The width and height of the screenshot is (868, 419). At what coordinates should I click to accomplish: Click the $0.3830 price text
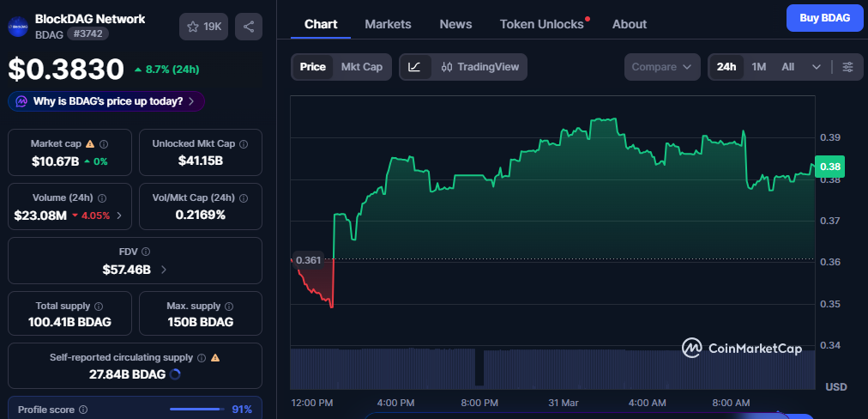click(x=66, y=70)
